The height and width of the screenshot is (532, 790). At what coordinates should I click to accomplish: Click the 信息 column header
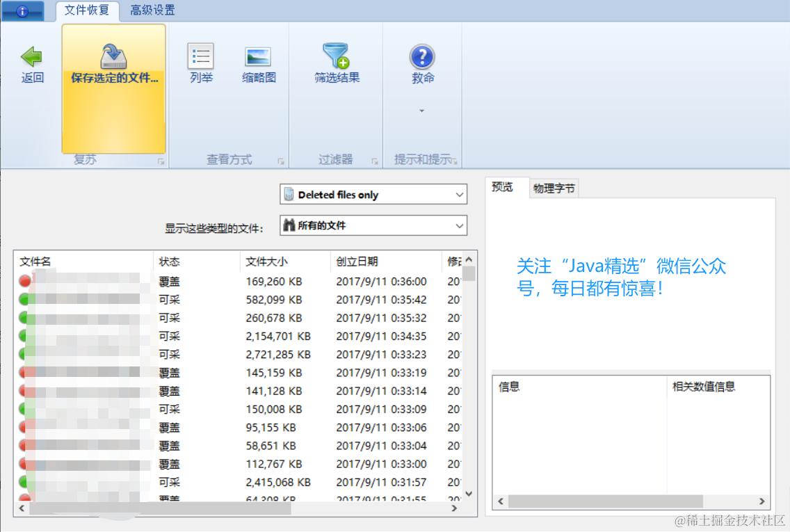[x=580, y=387]
